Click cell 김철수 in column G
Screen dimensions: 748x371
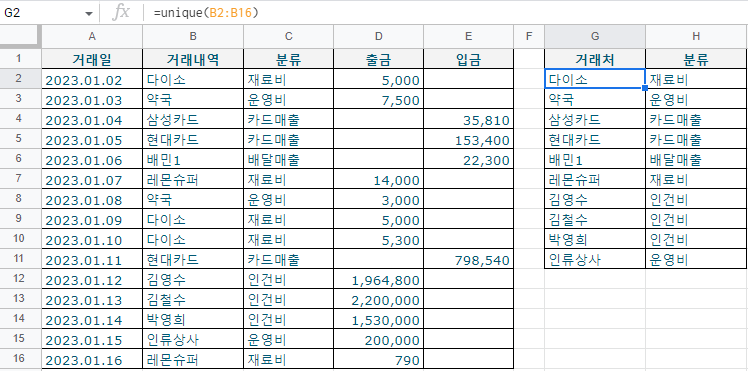595,219
